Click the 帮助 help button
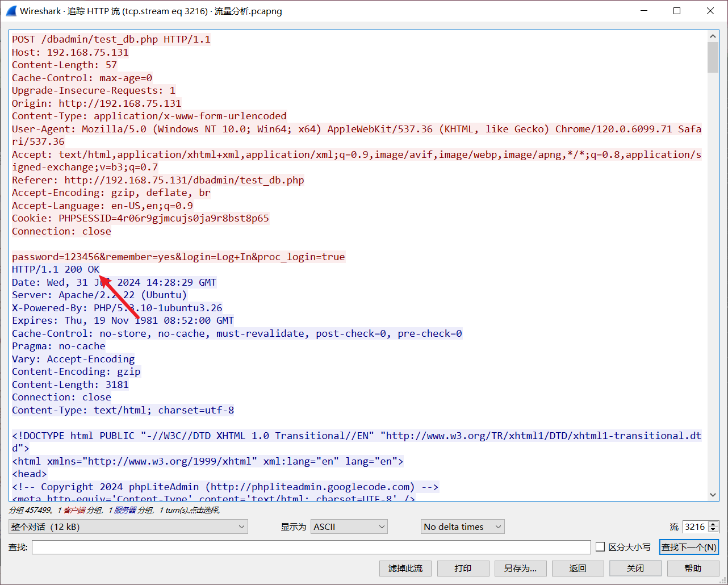Viewport: 728px width, 585px height. point(693,569)
